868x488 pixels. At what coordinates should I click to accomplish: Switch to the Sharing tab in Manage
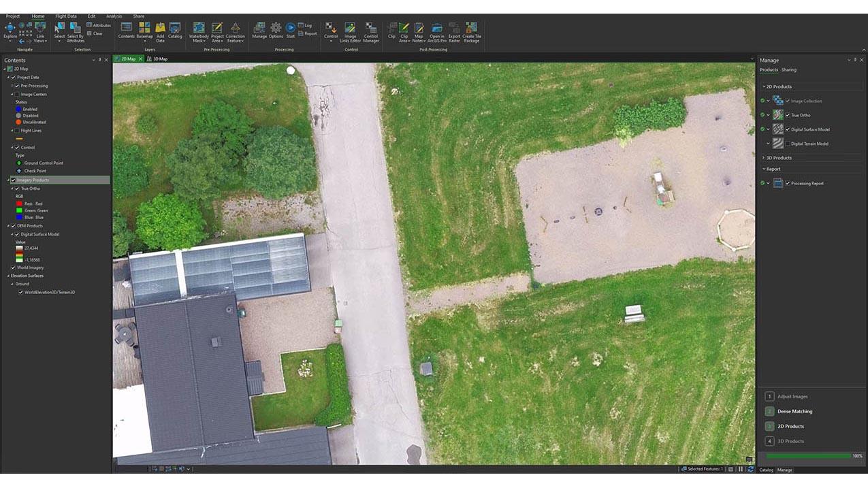788,70
